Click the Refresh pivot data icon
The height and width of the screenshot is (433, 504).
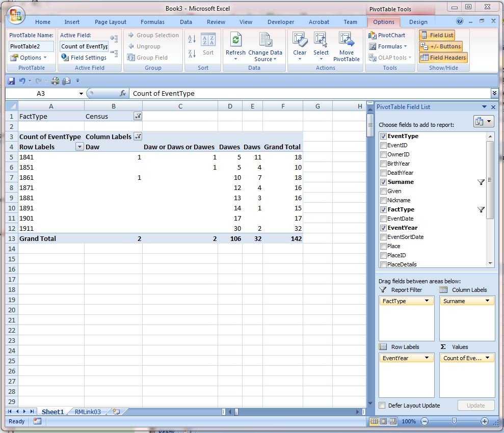pos(235,40)
